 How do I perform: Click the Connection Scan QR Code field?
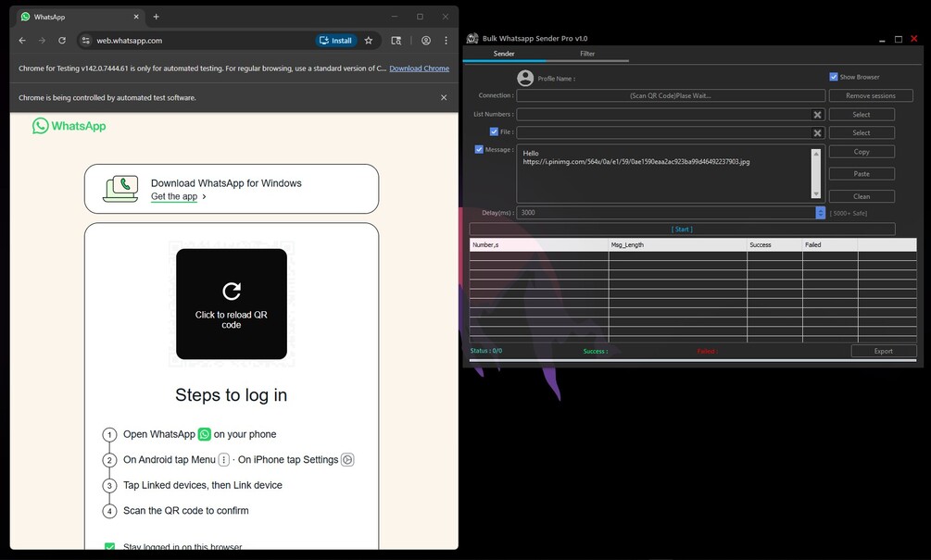(x=671, y=95)
